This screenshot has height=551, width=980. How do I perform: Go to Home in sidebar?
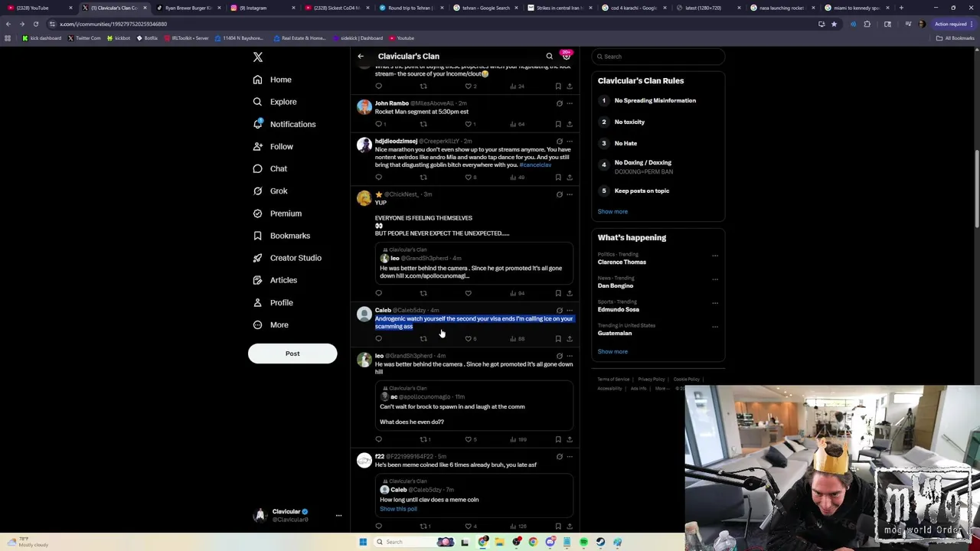point(272,80)
